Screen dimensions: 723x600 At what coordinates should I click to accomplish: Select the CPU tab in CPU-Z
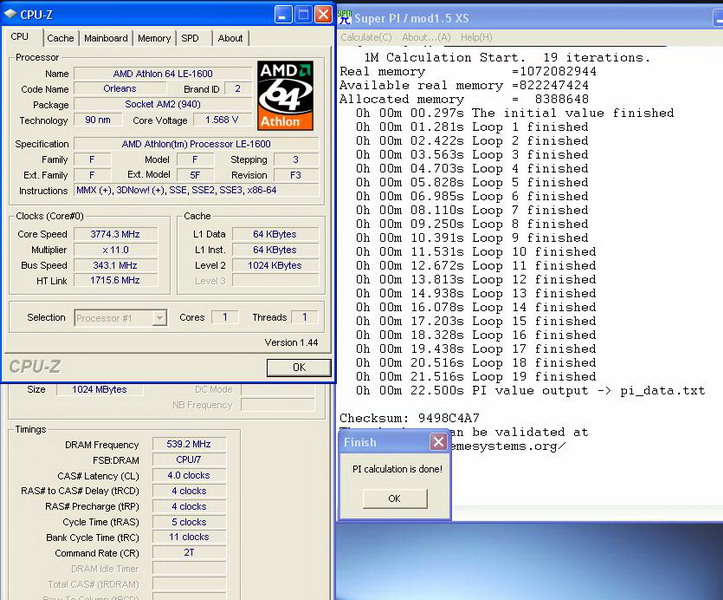[20, 37]
